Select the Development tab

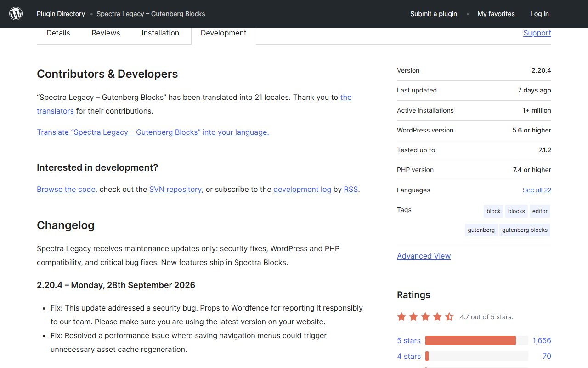pyautogui.click(x=224, y=33)
